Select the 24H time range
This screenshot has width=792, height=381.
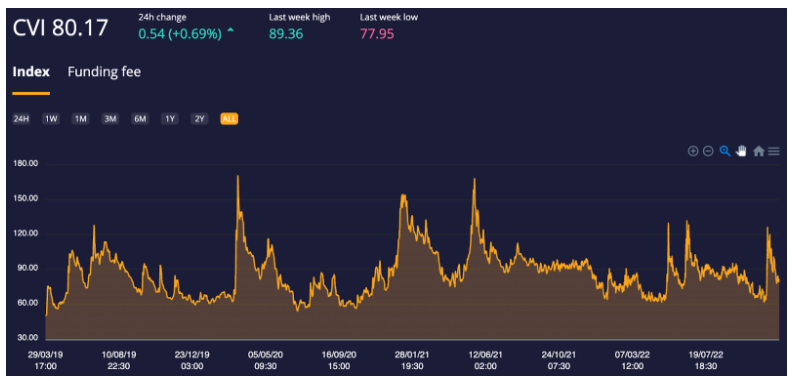(x=21, y=119)
